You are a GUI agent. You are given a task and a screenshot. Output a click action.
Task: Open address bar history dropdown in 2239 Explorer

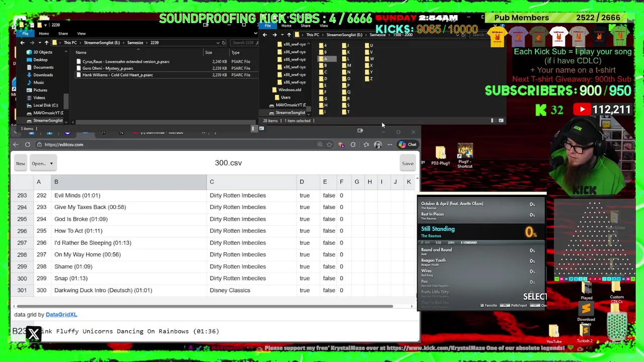point(217,43)
